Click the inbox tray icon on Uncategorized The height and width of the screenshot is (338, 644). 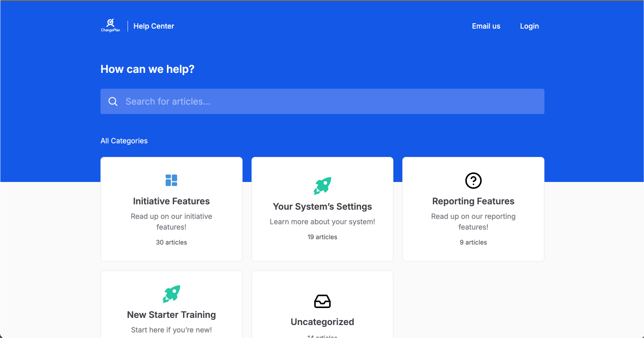click(x=322, y=301)
